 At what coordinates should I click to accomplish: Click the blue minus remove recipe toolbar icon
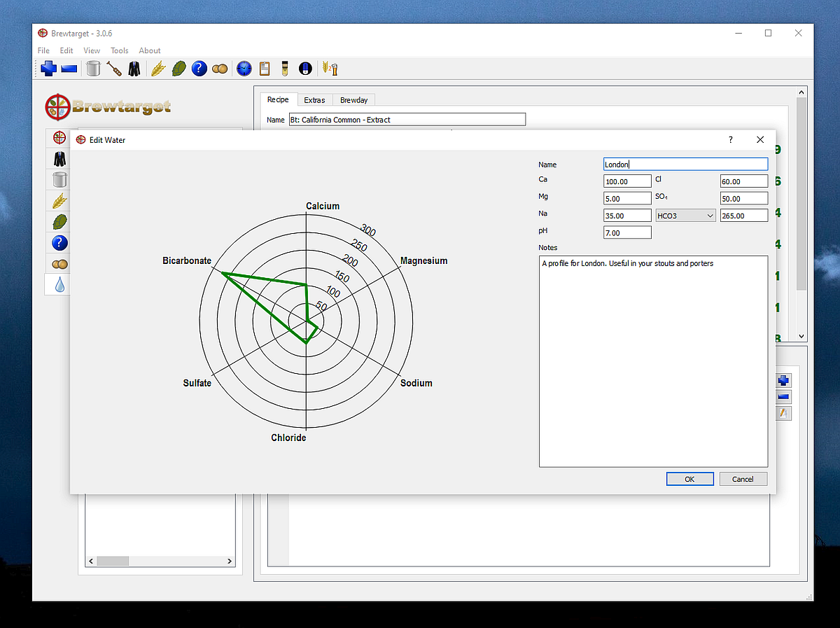pyautogui.click(x=69, y=69)
